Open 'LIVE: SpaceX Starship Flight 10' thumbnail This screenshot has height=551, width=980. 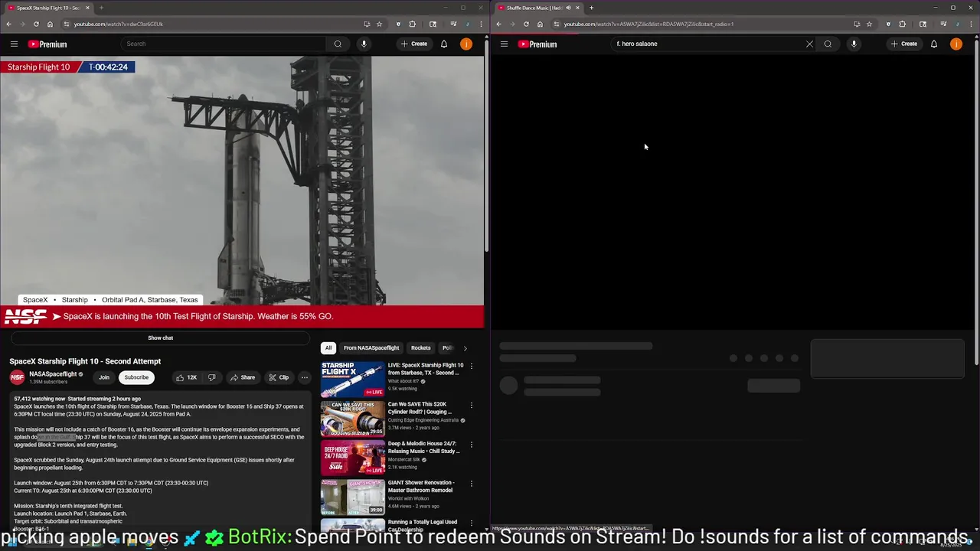[x=352, y=380]
